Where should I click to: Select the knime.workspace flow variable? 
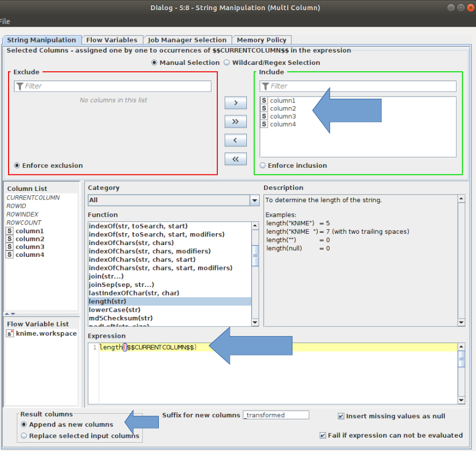click(46, 333)
